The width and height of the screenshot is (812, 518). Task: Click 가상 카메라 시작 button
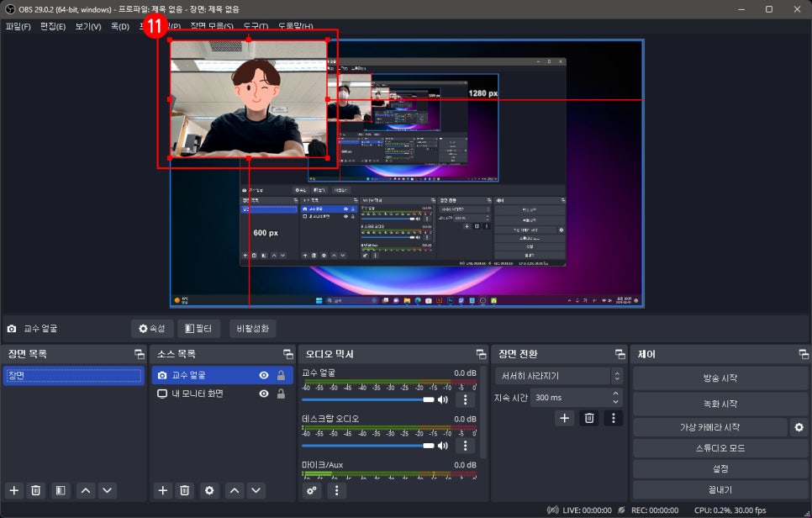tap(710, 427)
